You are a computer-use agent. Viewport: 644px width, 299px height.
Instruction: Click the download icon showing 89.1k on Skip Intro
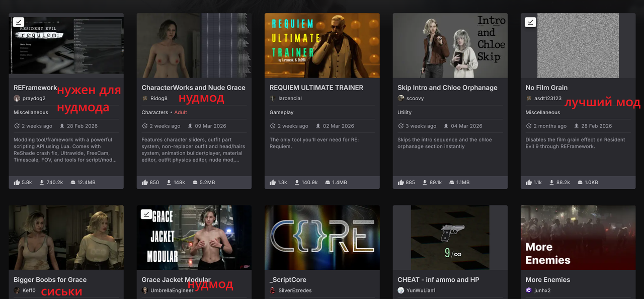(x=425, y=182)
